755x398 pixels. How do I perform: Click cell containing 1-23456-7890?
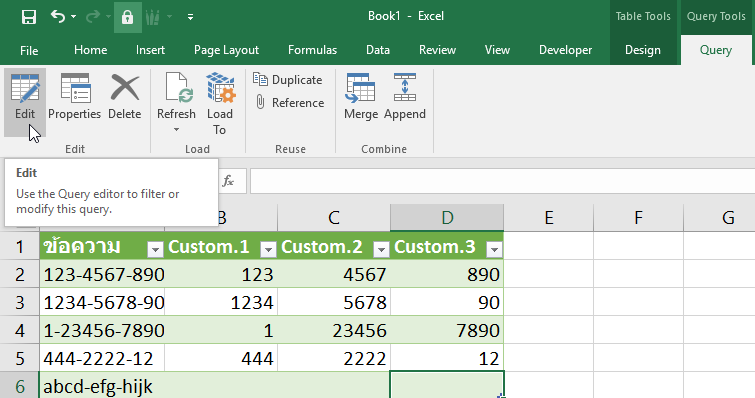[x=102, y=330]
